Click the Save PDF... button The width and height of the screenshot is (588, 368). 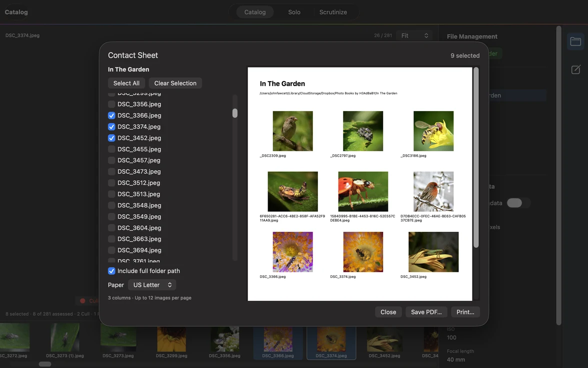click(x=426, y=312)
